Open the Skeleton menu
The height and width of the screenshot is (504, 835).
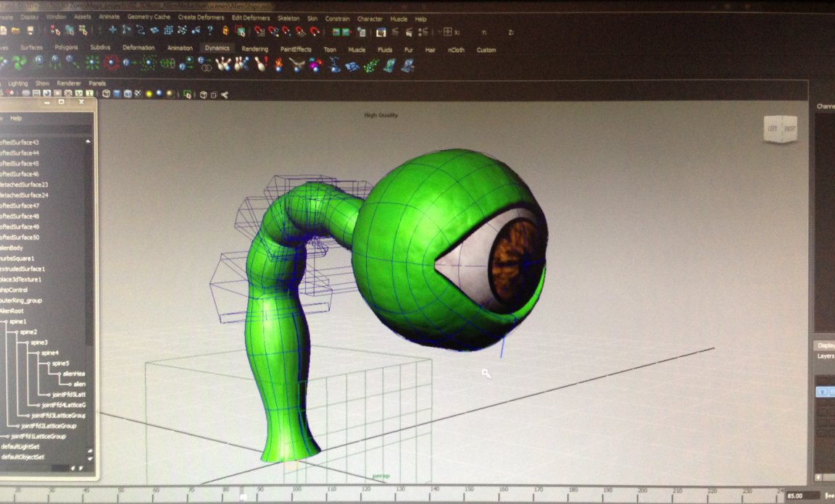288,18
